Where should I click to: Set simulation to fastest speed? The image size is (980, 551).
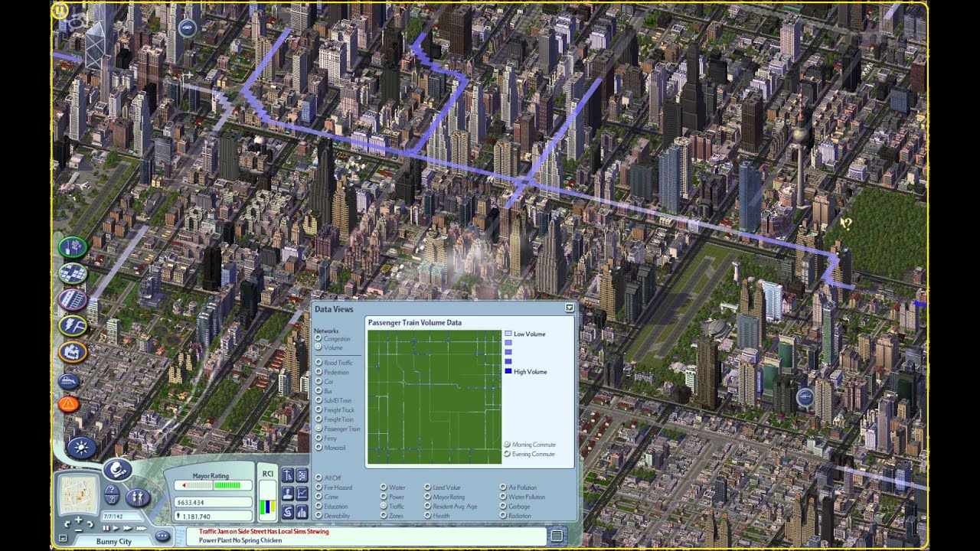[142, 528]
